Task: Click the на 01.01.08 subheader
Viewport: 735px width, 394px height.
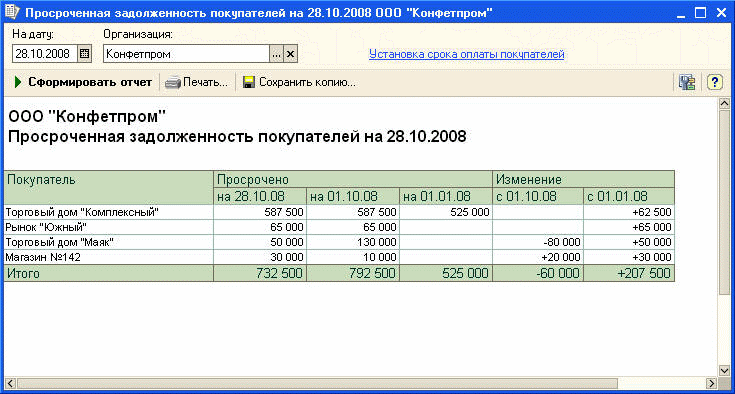Action: (x=446, y=196)
